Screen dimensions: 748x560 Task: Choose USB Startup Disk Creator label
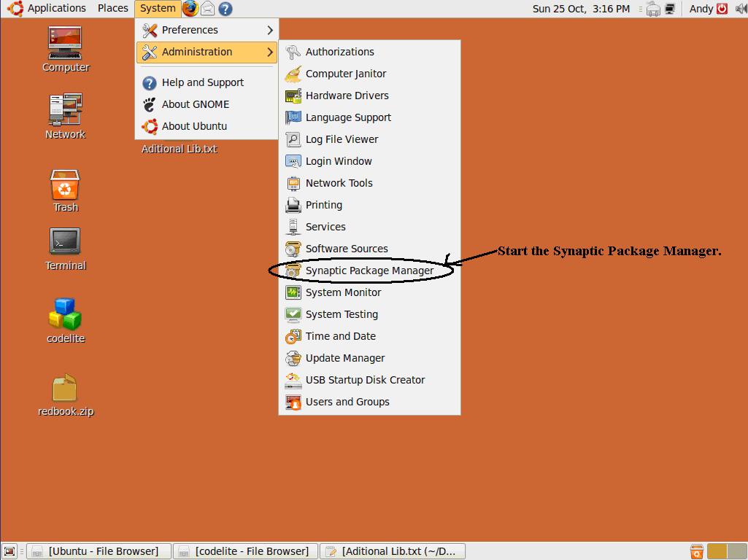(x=365, y=381)
